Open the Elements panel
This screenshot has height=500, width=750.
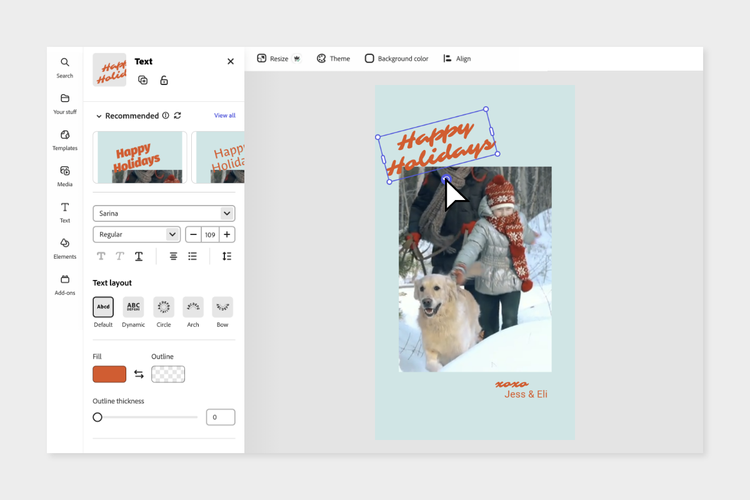(x=65, y=247)
